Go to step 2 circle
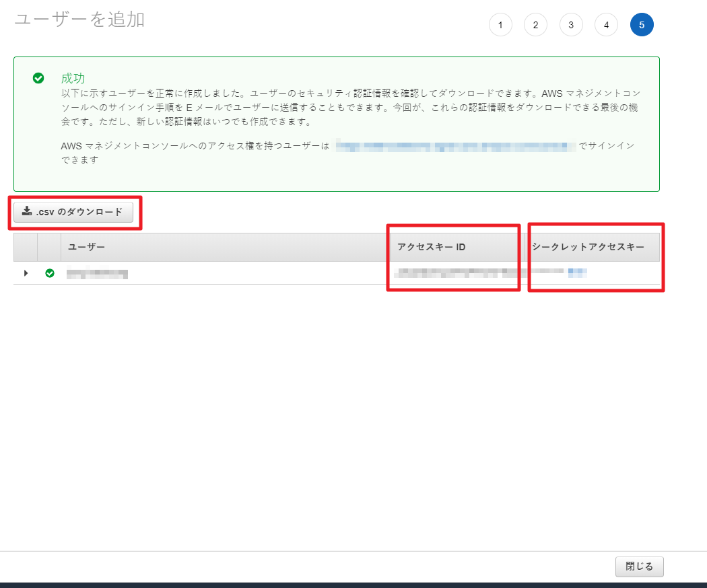The height and width of the screenshot is (588, 707). pos(535,25)
